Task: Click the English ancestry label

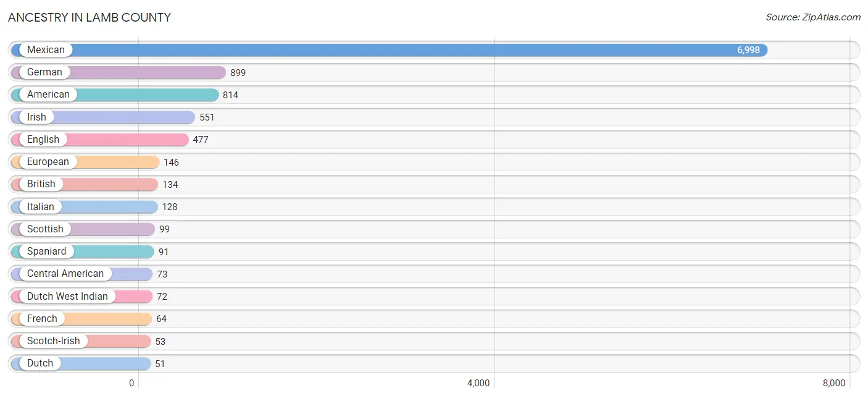Action: click(x=43, y=140)
